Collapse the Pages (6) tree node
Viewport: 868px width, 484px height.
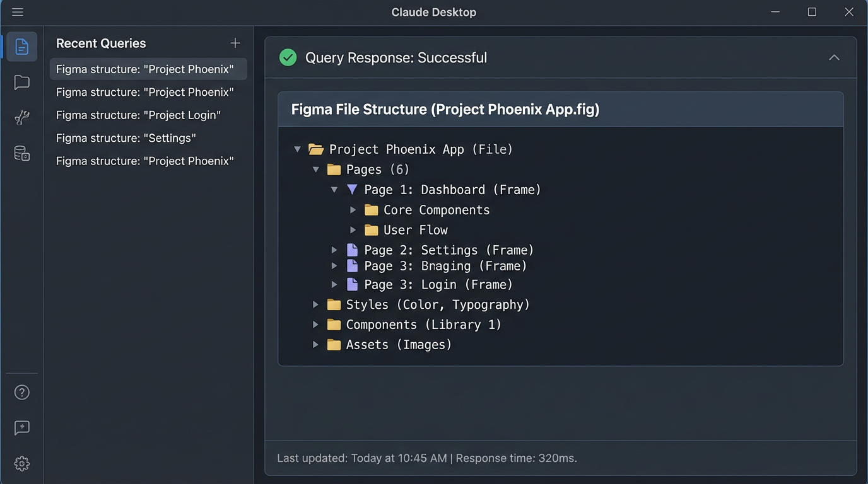coord(315,169)
